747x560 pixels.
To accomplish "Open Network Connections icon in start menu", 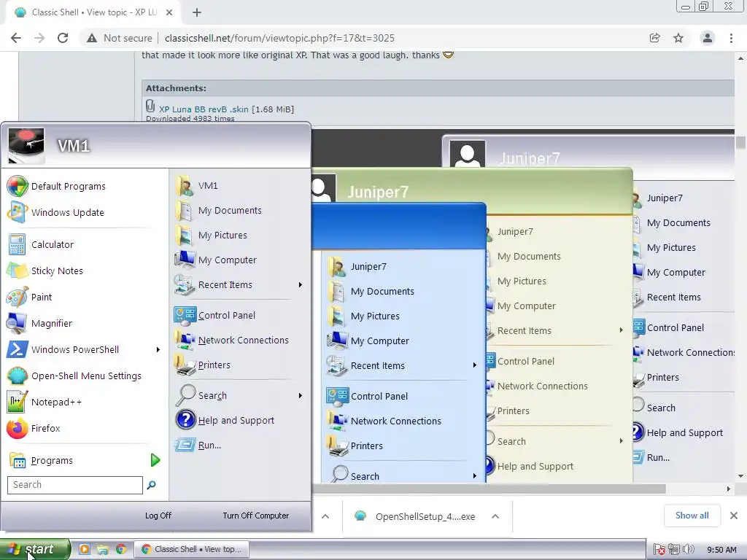I will [185, 340].
